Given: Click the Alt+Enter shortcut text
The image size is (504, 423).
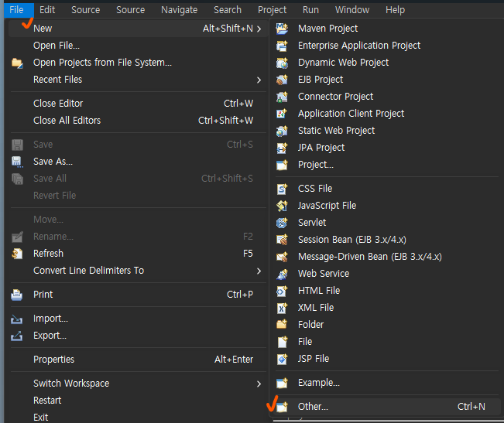Looking at the screenshot, I should tap(234, 360).
